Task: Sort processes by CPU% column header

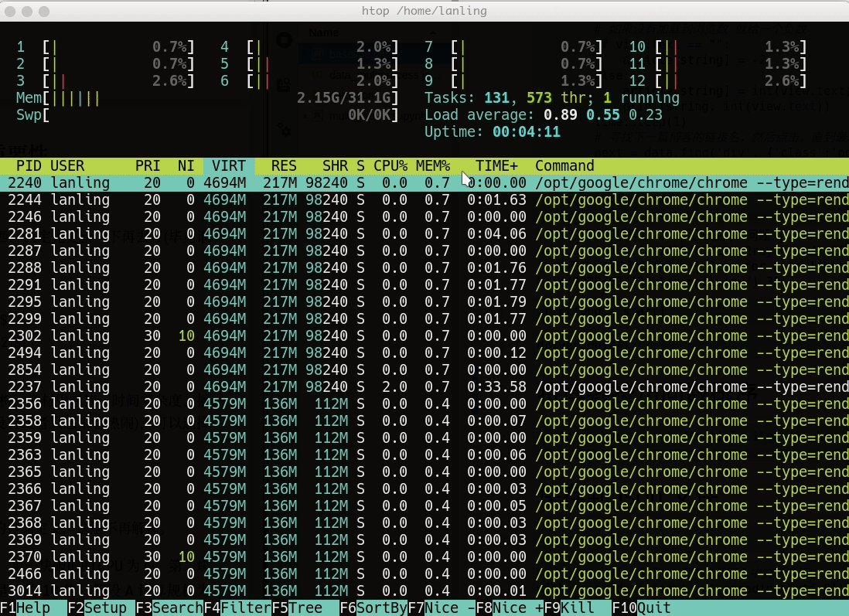Action: (x=390, y=166)
